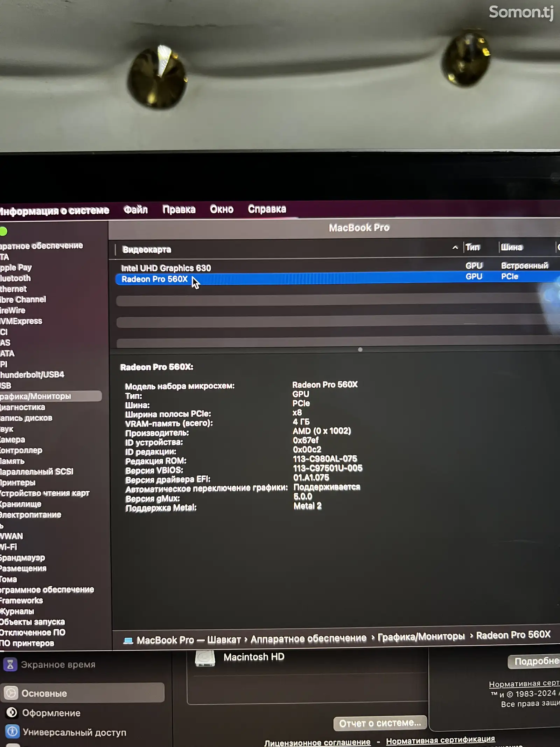
Task: Select WWAN in the sidebar
Action: 12,536
